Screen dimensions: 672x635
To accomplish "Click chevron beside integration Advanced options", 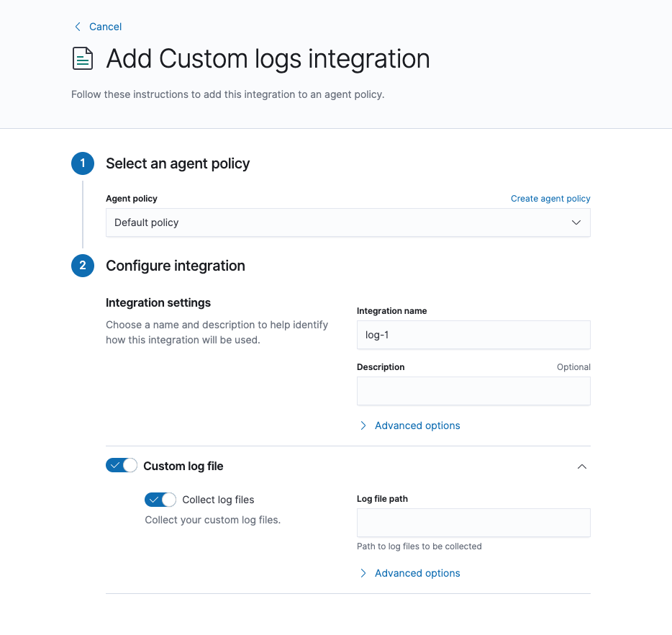I will click(363, 425).
